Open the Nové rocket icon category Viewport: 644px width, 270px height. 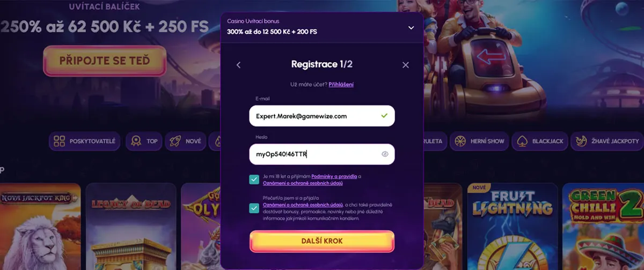pyautogui.click(x=175, y=141)
